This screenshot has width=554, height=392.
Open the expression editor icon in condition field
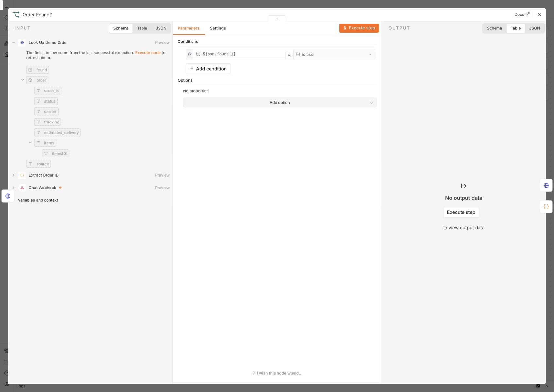coord(289,56)
